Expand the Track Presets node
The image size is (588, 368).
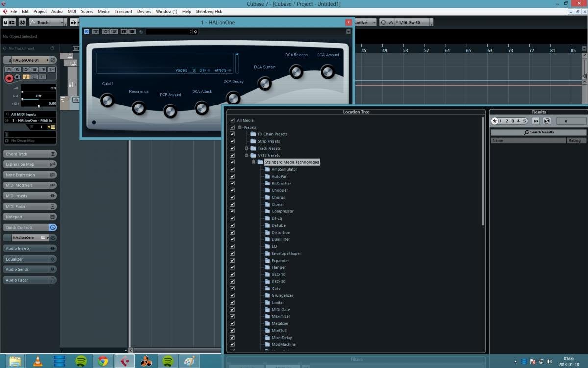(246, 148)
